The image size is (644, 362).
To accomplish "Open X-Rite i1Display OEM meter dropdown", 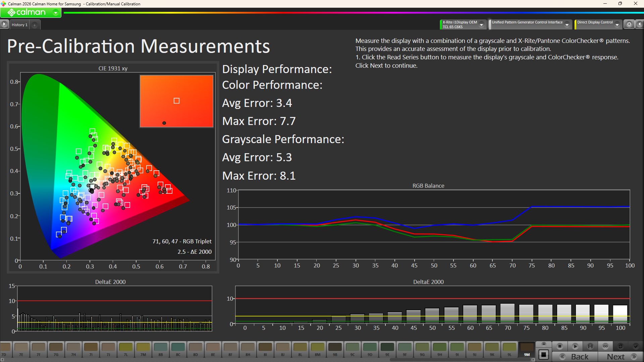I will (481, 24).
